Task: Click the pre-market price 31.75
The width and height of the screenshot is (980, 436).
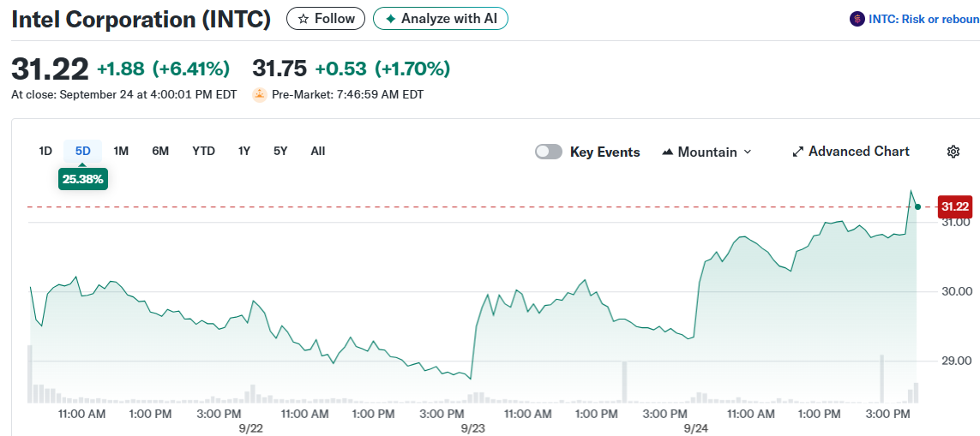Action: pyautogui.click(x=280, y=69)
